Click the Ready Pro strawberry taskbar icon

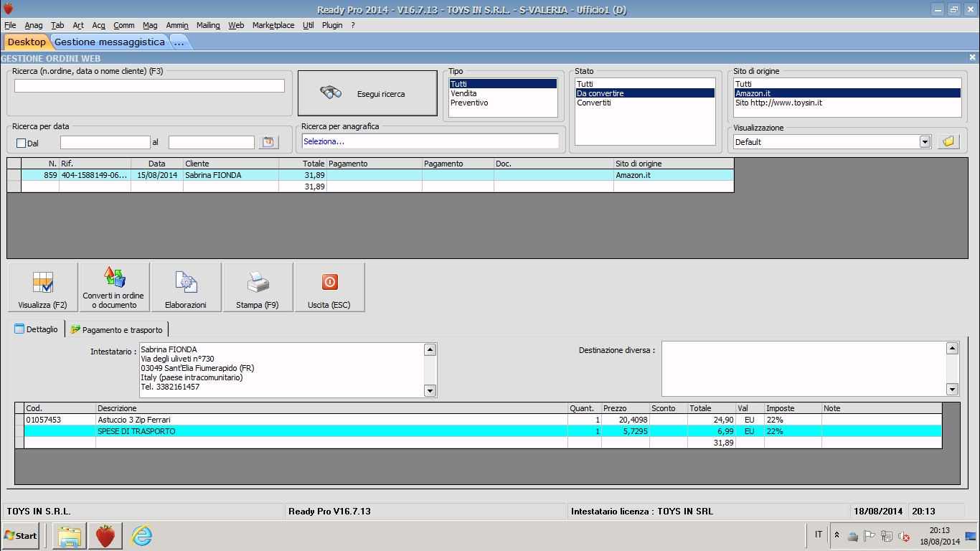(x=105, y=535)
